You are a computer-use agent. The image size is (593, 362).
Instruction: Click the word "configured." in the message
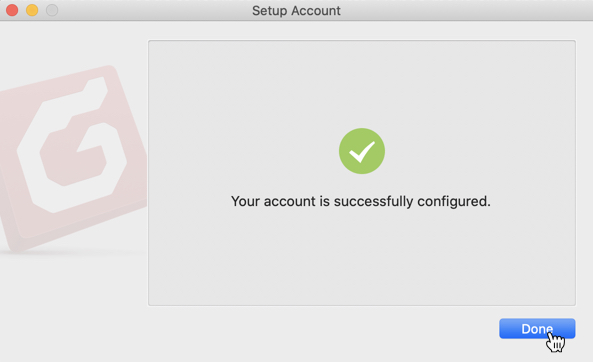[454, 202]
